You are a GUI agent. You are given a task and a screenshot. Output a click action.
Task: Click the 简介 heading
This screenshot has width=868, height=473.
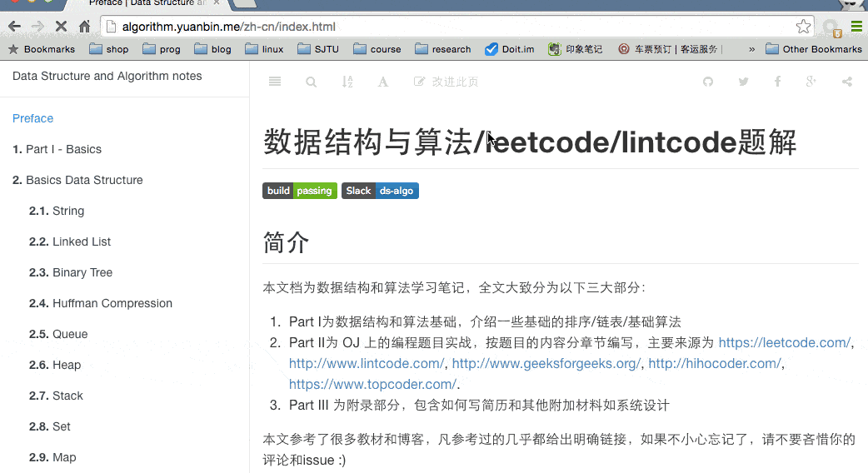(286, 243)
